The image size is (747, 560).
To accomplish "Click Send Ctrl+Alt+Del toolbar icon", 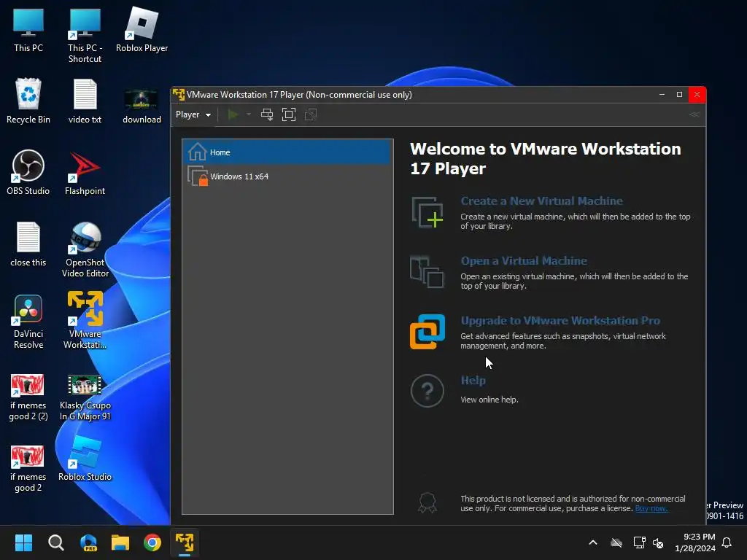I will (x=267, y=114).
